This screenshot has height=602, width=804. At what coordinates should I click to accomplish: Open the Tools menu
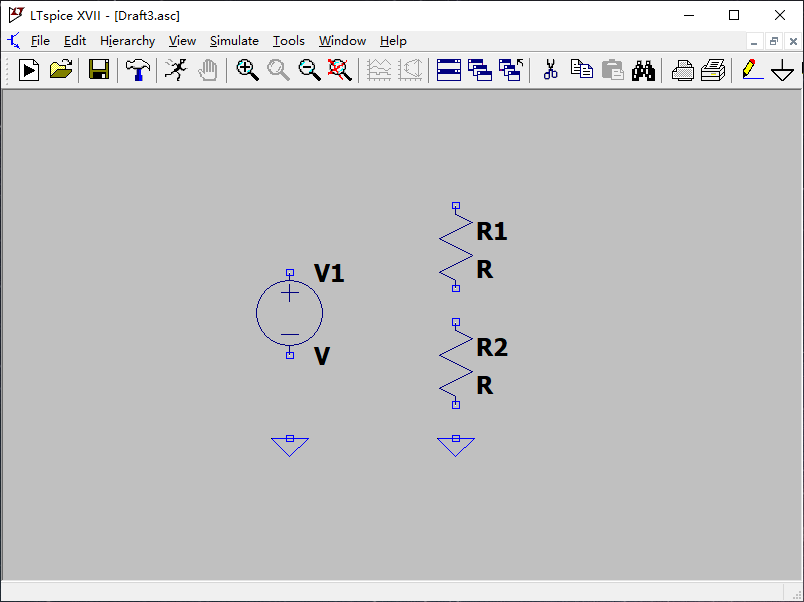point(288,41)
